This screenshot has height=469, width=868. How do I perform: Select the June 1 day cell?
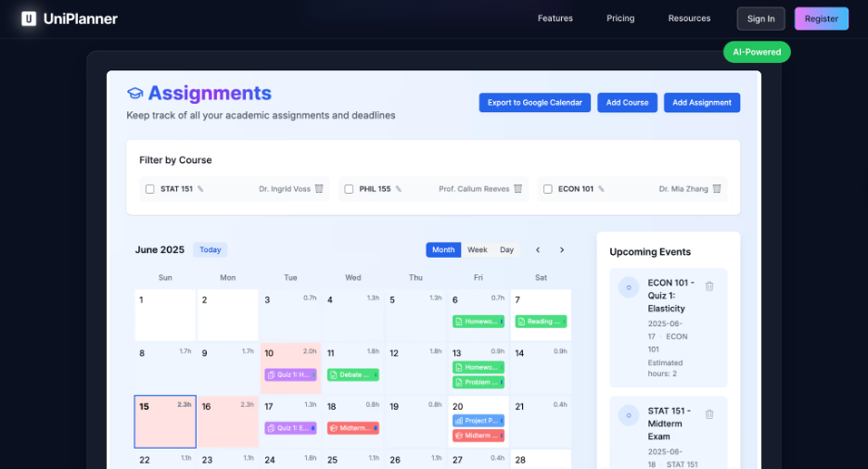tap(165, 315)
